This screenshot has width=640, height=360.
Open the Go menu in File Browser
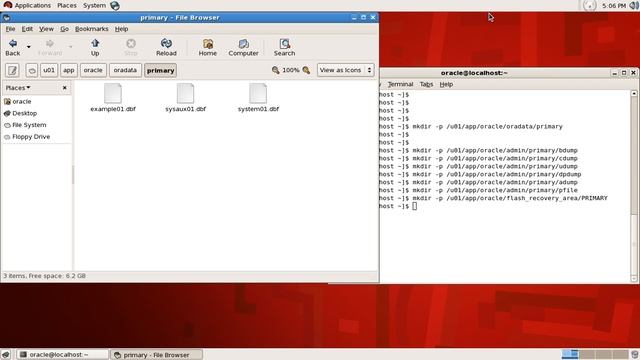(x=64, y=29)
